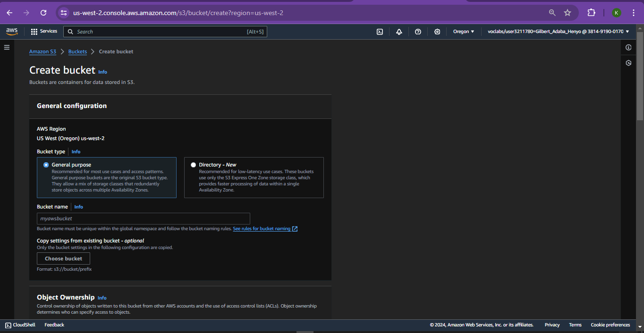Click the browser forward arrow
The width and height of the screenshot is (644, 333).
26,13
